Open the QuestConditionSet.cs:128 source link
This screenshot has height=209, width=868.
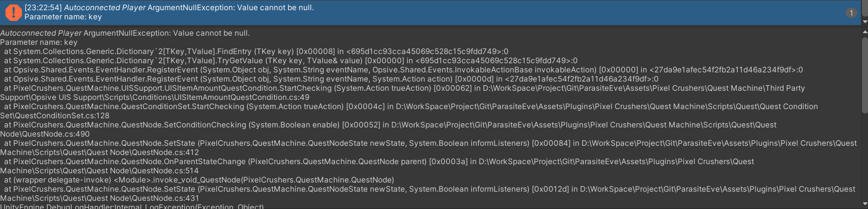coord(54,116)
